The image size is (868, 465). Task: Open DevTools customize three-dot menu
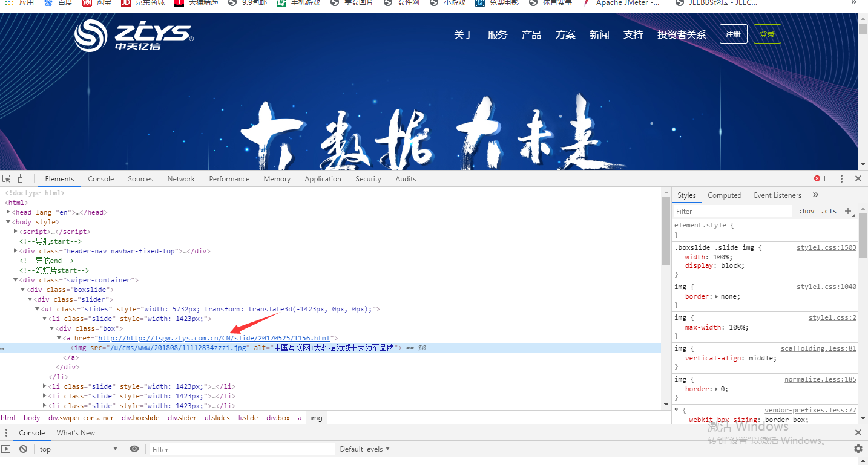(x=841, y=179)
